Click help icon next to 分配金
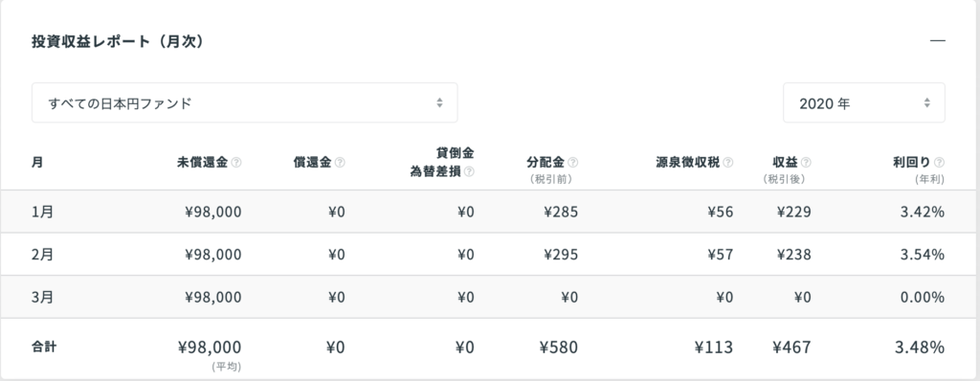 [572, 163]
